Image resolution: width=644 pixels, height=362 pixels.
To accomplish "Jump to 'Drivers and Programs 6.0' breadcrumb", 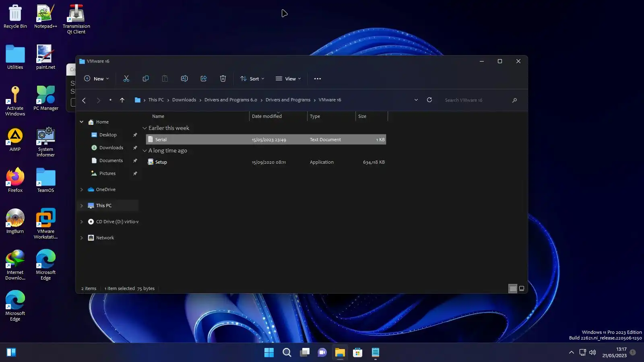I will (231, 100).
